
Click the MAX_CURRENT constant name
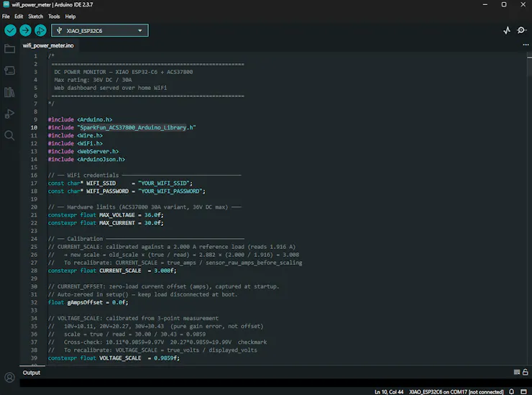coord(116,223)
